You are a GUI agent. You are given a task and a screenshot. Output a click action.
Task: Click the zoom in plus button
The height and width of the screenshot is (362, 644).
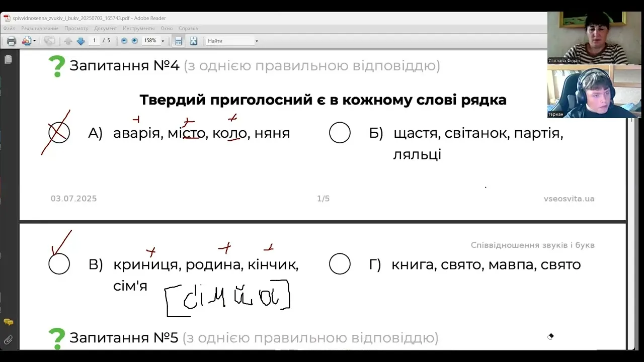pos(135,41)
